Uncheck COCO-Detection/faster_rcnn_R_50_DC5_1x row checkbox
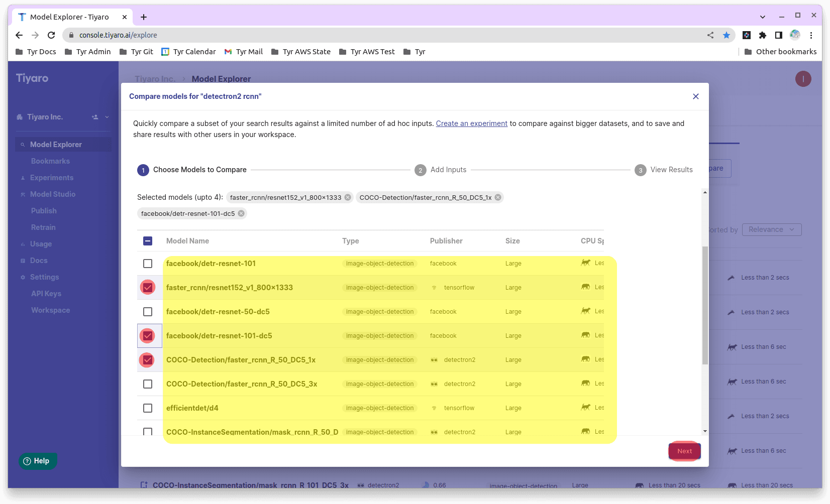The width and height of the screenshot is (830, 504). pos(148,360)
